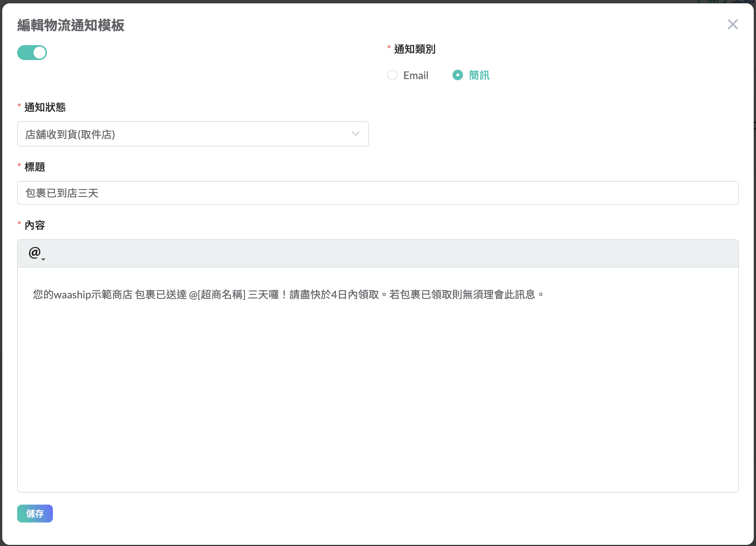The image size is (756, 546).
Task: Select the 簡訊 radio button
Action: point(458,75)
